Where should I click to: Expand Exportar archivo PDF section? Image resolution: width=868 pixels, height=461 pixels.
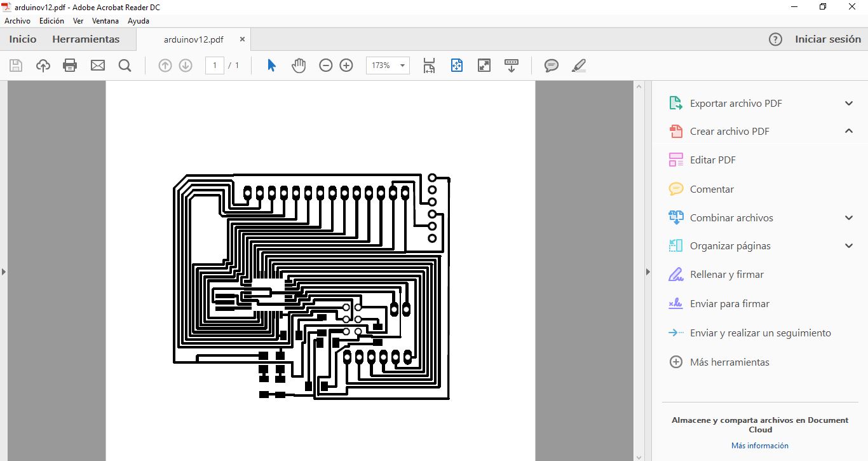(x=849, y=103)
